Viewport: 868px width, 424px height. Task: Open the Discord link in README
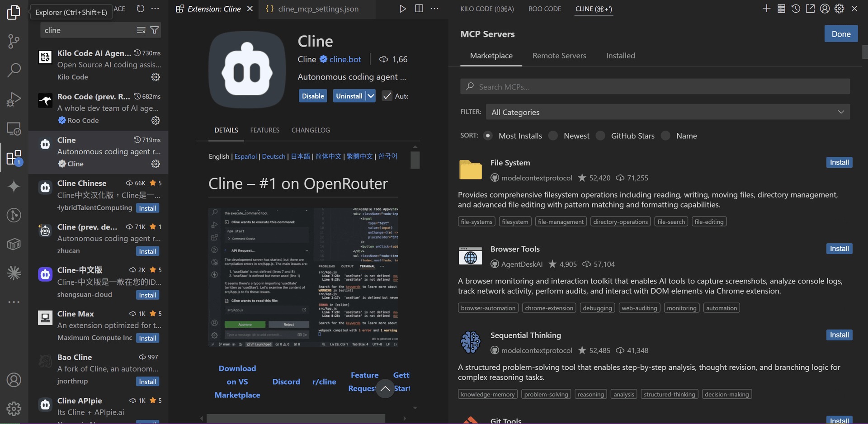[286, 382]
